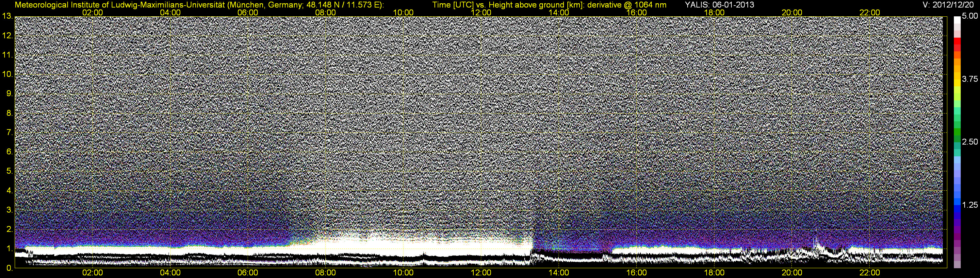Click the 3.75 colorbar value label
The width and height of the screenshot is (980, 278).
point(969,79)
